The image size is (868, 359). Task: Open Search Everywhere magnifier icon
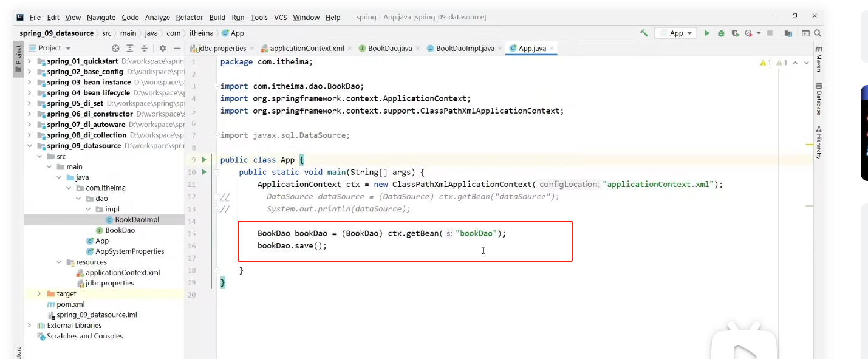[818, 33]
